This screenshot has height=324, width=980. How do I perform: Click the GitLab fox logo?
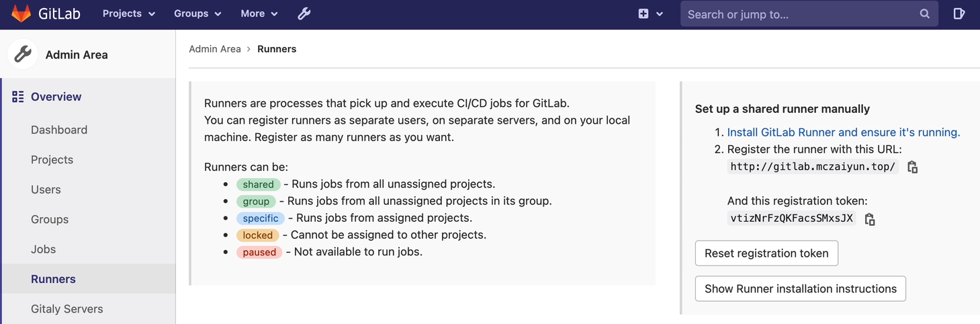[21, 13]
